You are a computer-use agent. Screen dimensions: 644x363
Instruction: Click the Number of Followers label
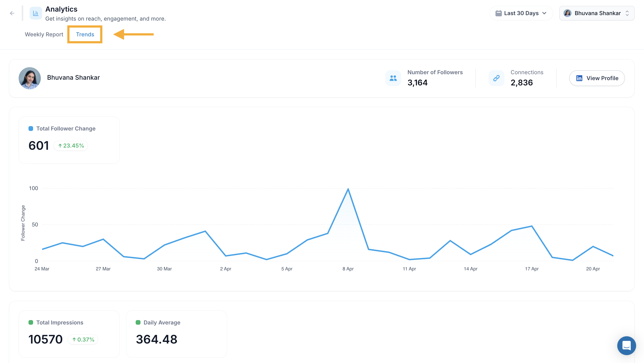click(435, 72)
